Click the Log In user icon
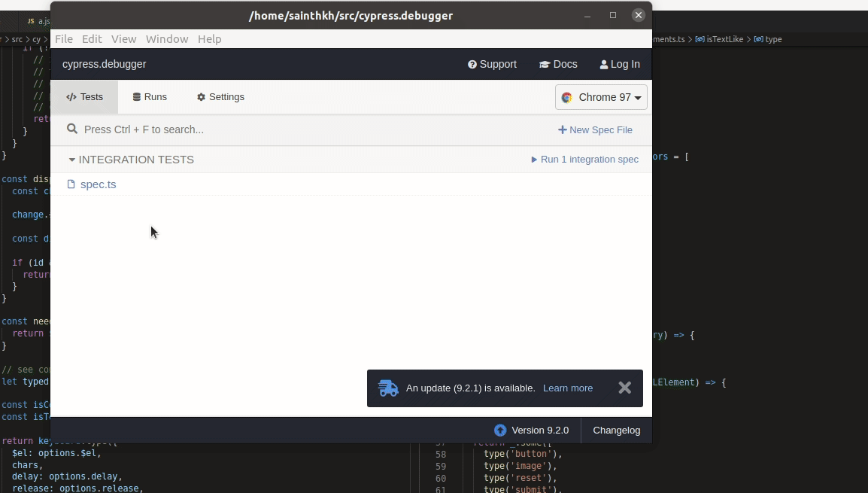The image size is (868, 493). pos(602,64)
